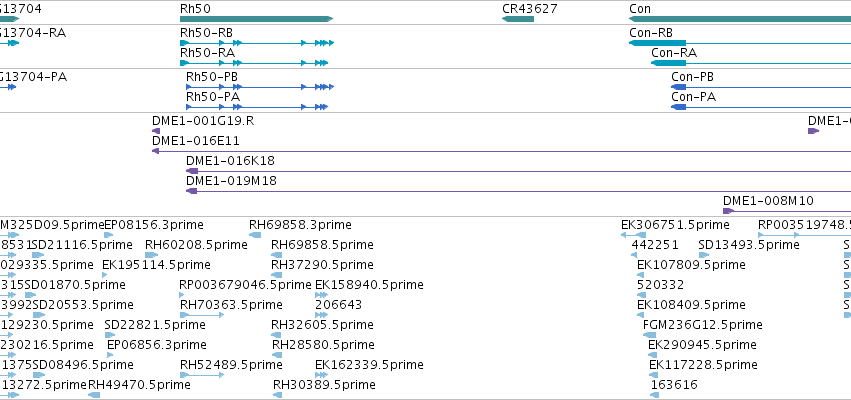Select EST label RH69858.5prime
851x400 pixels.
tap(322, 245)
